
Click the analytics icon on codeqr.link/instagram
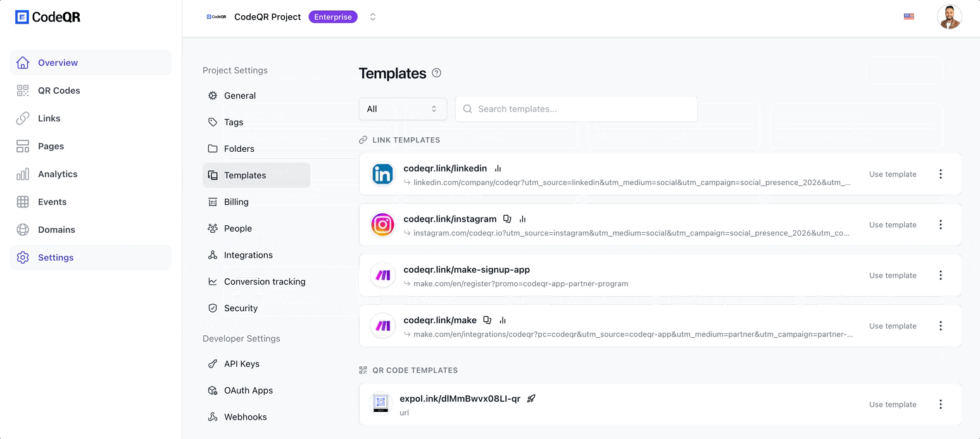coord(522,219)
